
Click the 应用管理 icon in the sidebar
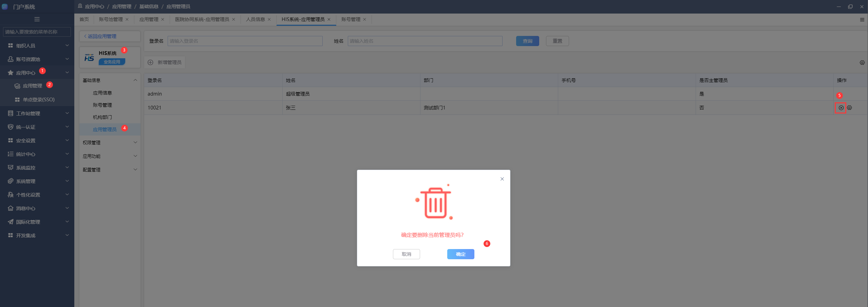click(17, 86)
